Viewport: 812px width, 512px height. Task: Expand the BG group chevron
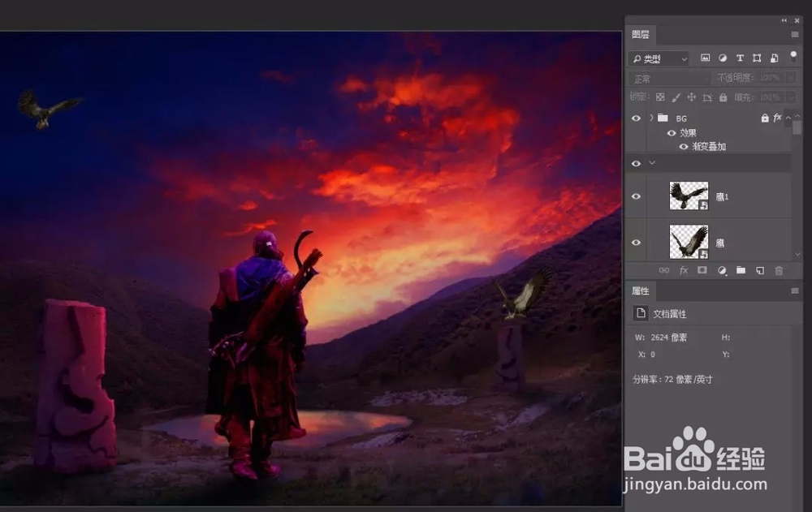click(651, 118)
